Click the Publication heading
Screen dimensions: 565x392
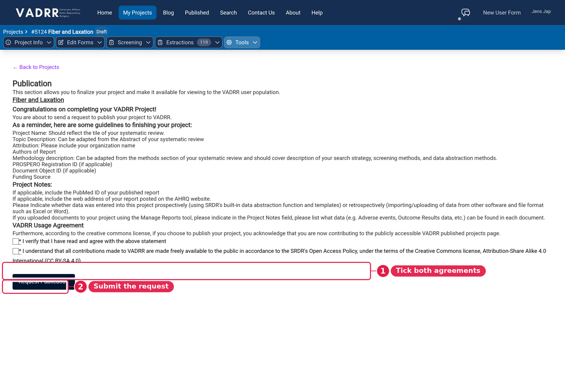click(x=32, y=83)
